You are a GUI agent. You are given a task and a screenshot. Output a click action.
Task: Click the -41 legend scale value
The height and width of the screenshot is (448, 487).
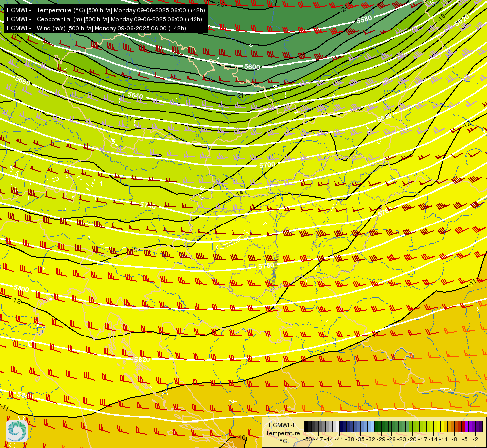[339, 439]
